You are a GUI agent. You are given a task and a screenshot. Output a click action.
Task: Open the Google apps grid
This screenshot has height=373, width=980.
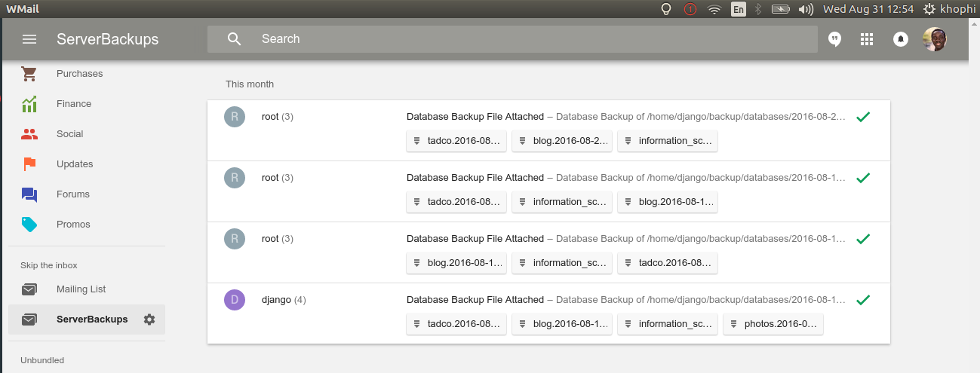click(867, 39)
